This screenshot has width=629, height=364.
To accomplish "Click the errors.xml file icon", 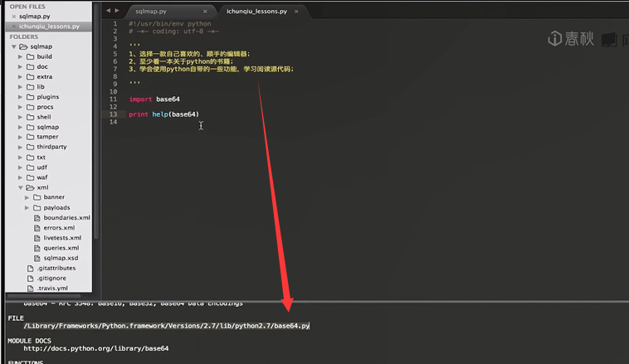I will (37, 228).
